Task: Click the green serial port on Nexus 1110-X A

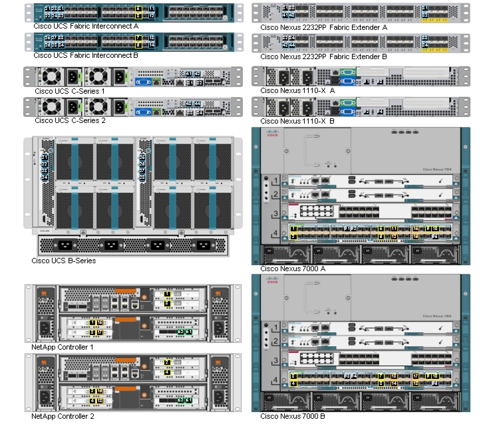Action: 347,72
